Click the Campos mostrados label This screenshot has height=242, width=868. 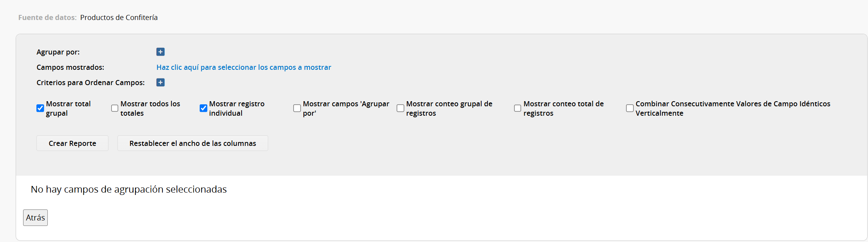[70, 67]
